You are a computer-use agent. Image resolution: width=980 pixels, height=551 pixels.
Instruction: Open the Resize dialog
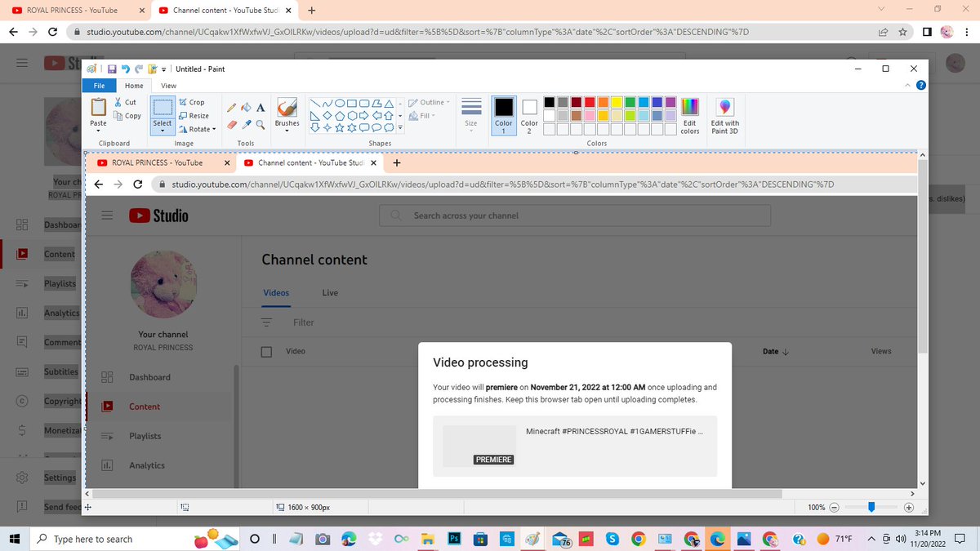194,116
